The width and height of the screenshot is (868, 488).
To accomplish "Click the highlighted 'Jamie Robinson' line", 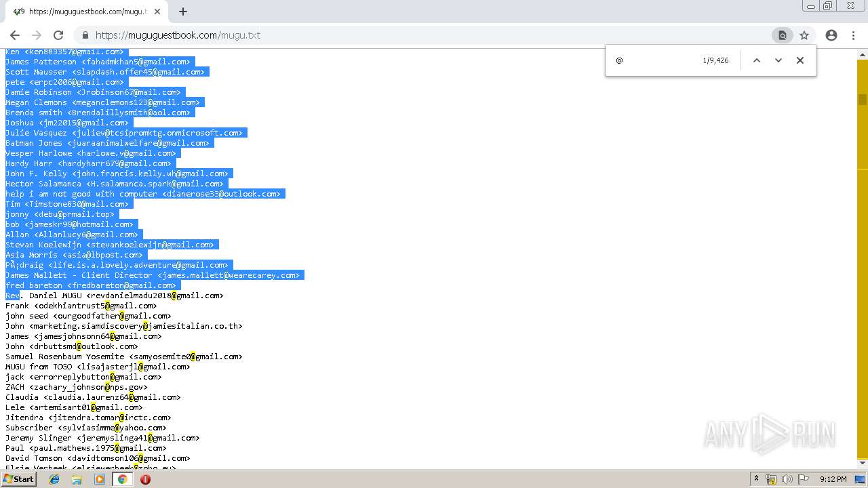I will click(x=96, y=92).
